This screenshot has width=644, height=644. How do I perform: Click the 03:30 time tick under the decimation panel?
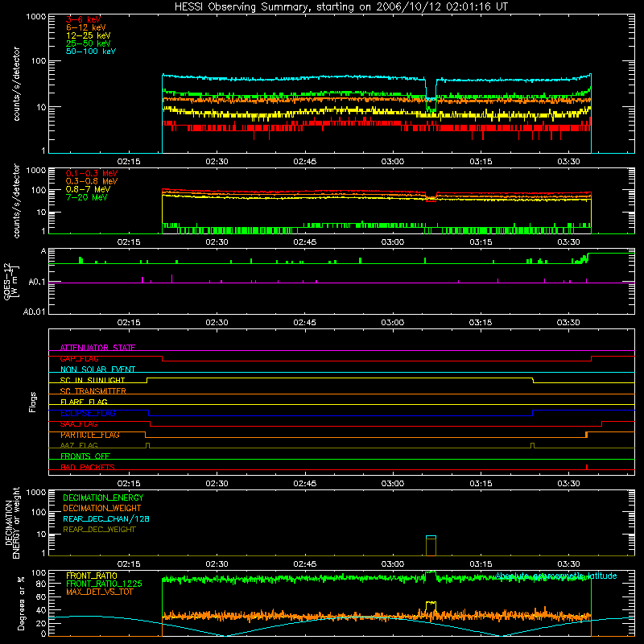click(x=569, y=564)
